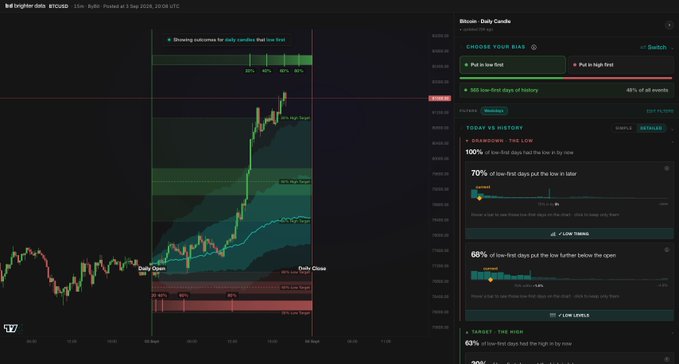Click the 565 low-first days of history row
This screenshot has height=364, width=679.
(566, 90)
